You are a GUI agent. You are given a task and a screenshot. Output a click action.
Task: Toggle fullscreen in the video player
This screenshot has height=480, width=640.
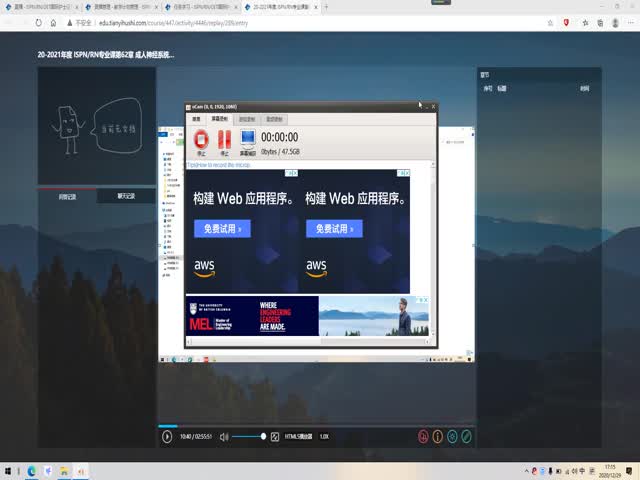(275, 437)
